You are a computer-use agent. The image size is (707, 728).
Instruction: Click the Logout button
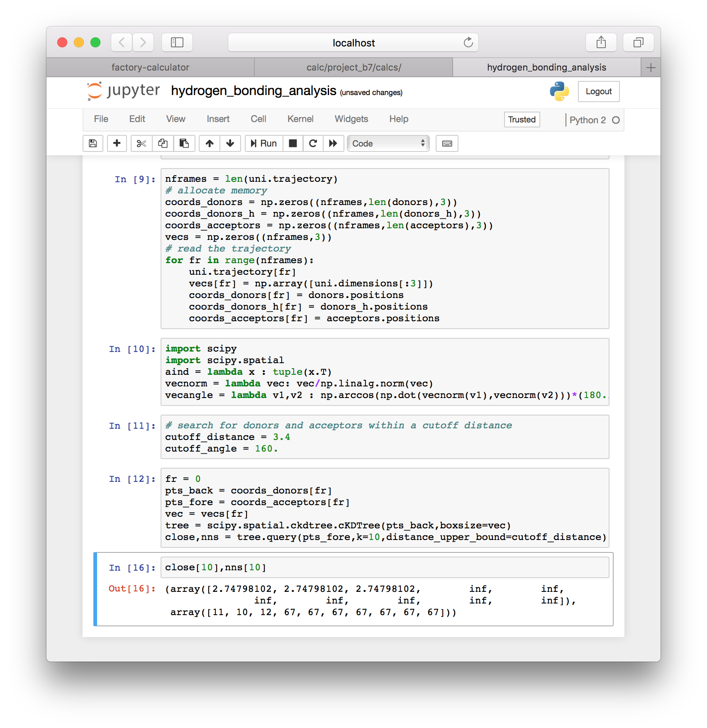pos(598,91)
